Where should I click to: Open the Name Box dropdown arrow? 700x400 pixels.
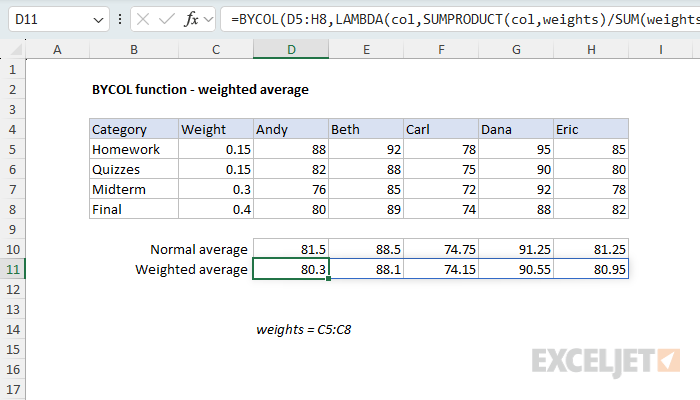(98, 20)
